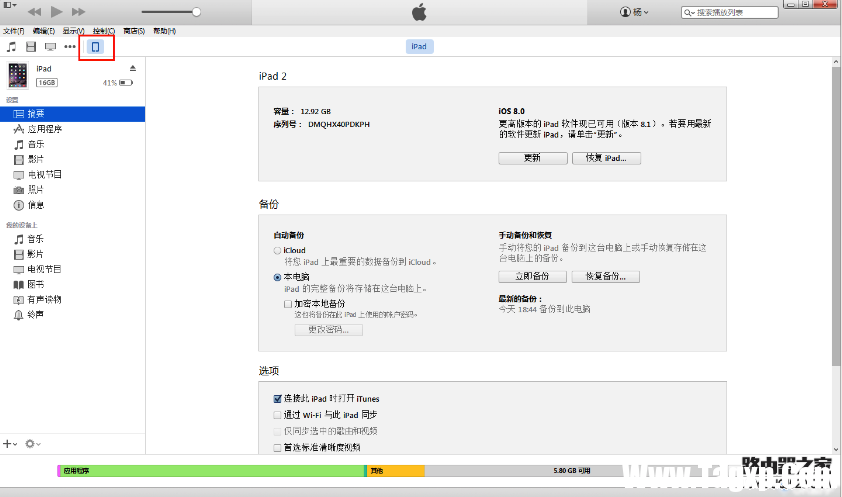Enable 首选标准清晰度视频 checkbox
Image resolution: width=842 pixels, height=497 pixels.
(x=278, y=448)
